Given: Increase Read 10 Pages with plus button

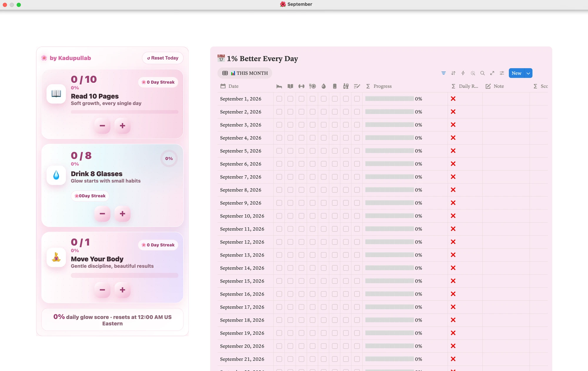Looking at the screenshot, I should click(x=122, y=126).
